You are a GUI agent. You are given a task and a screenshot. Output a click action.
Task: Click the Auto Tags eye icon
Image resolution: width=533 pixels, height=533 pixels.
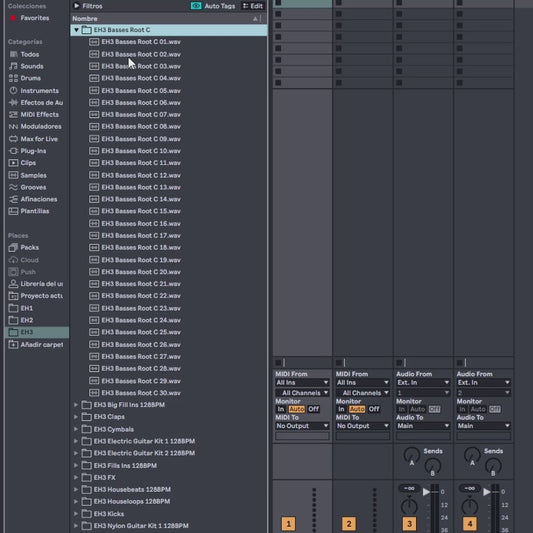[196, 6]
